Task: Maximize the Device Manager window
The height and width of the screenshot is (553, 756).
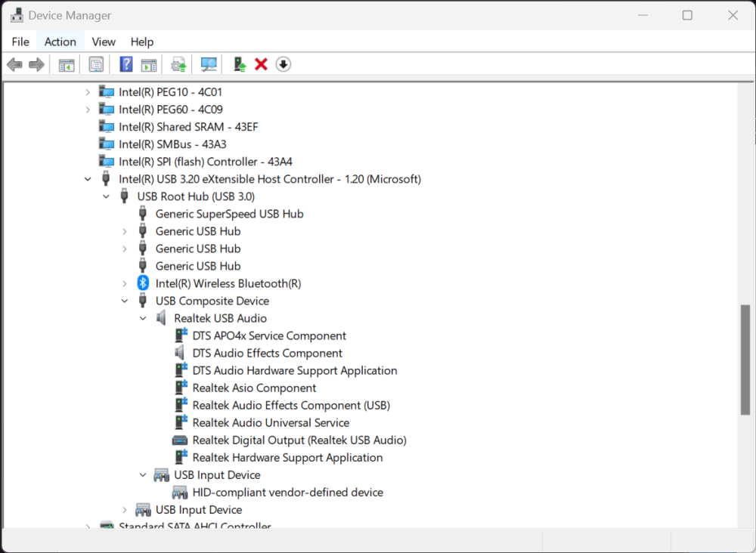Action: (687, 15)
